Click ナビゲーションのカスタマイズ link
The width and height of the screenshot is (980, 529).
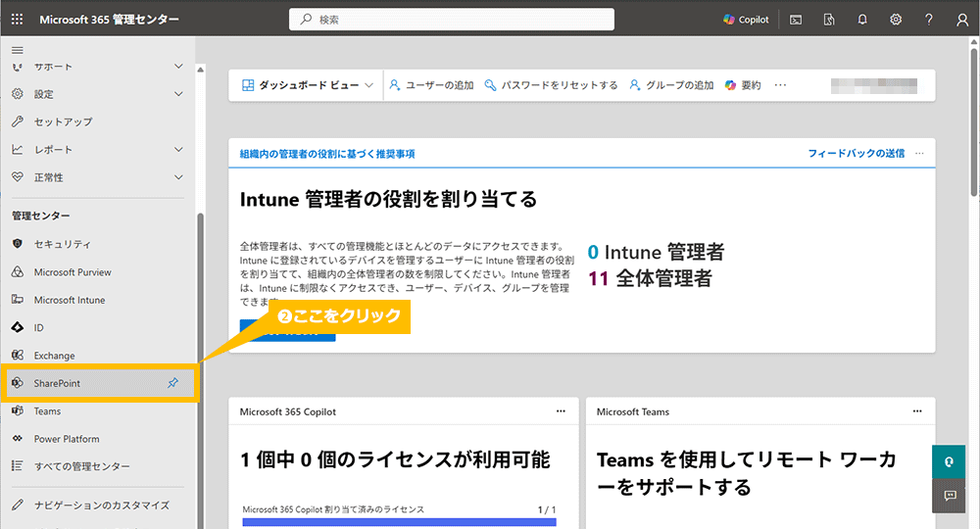(101, 505)
